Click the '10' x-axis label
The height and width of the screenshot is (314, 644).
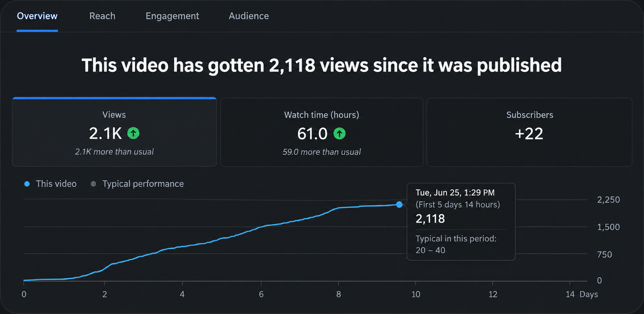pos(416,294)
